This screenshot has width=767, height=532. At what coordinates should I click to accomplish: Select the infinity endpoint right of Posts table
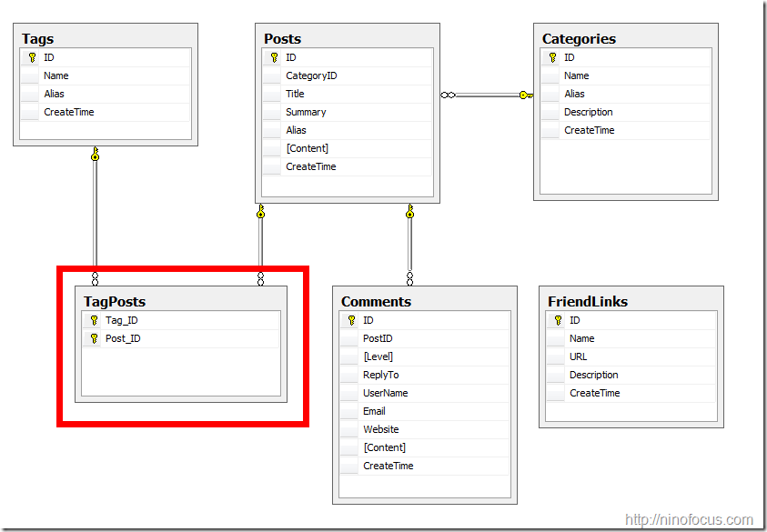tap(448, 95)
